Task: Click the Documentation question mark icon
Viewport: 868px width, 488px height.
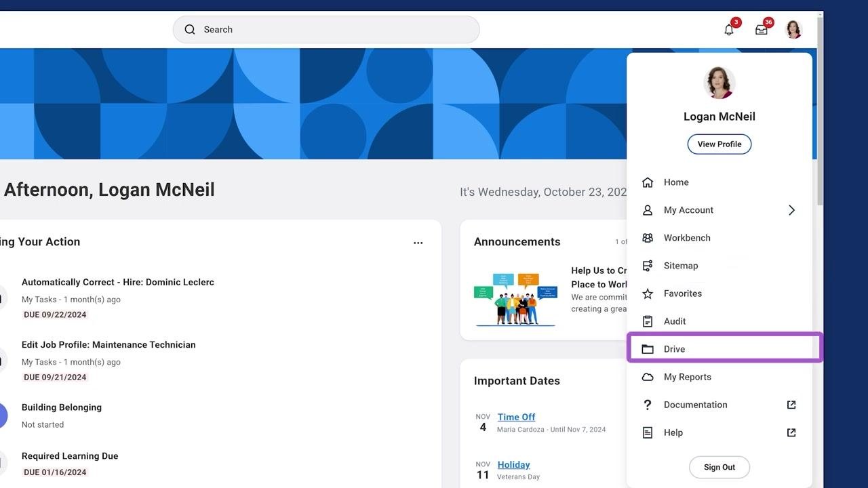Action: [x=648, y=405]
